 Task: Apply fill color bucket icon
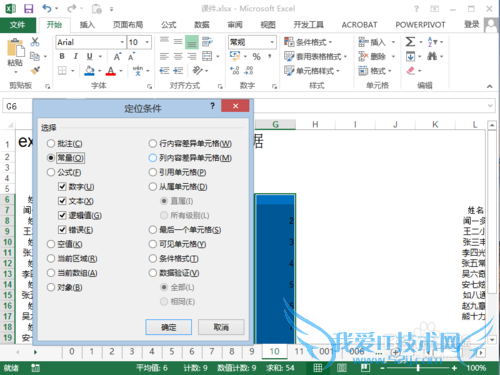(x=89, y=70)
